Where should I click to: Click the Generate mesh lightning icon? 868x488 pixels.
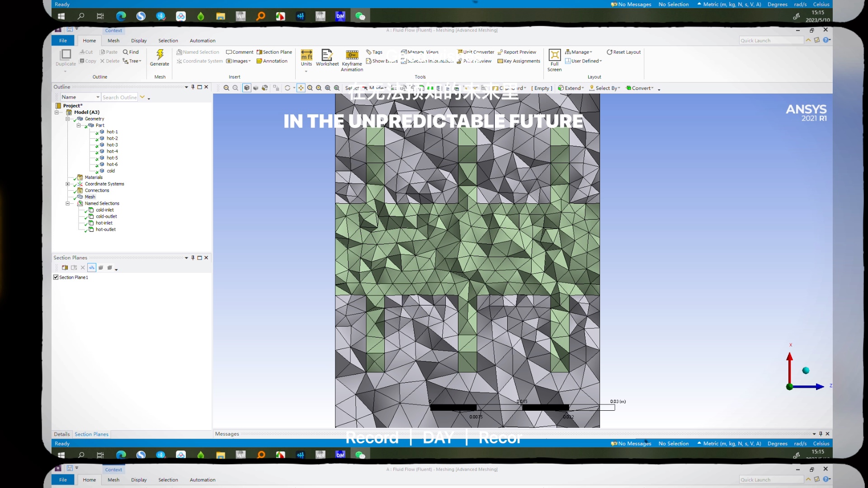click(160, 55)
